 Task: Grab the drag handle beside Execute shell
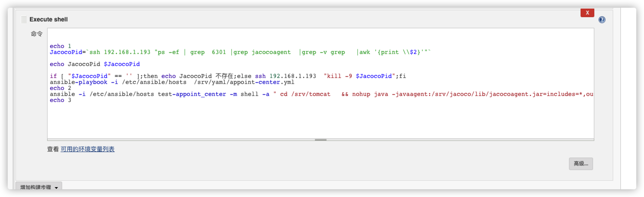(x=24, y=19)
